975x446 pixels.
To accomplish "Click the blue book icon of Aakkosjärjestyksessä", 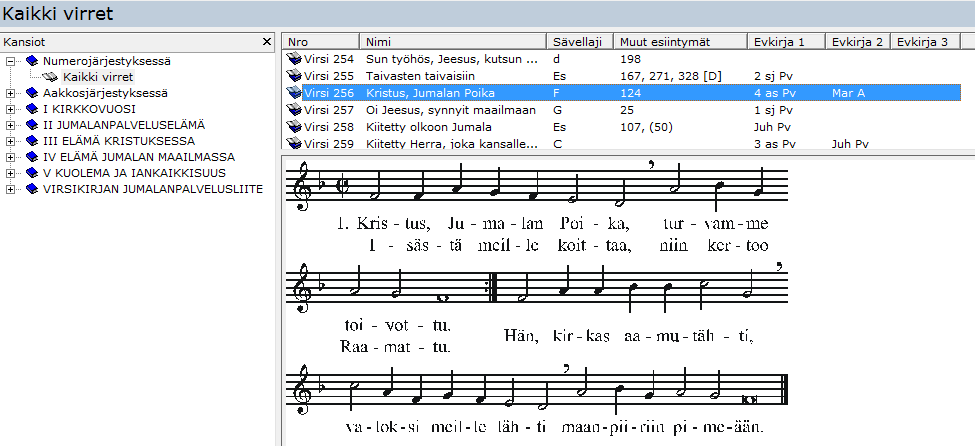I will coord(32,93).
